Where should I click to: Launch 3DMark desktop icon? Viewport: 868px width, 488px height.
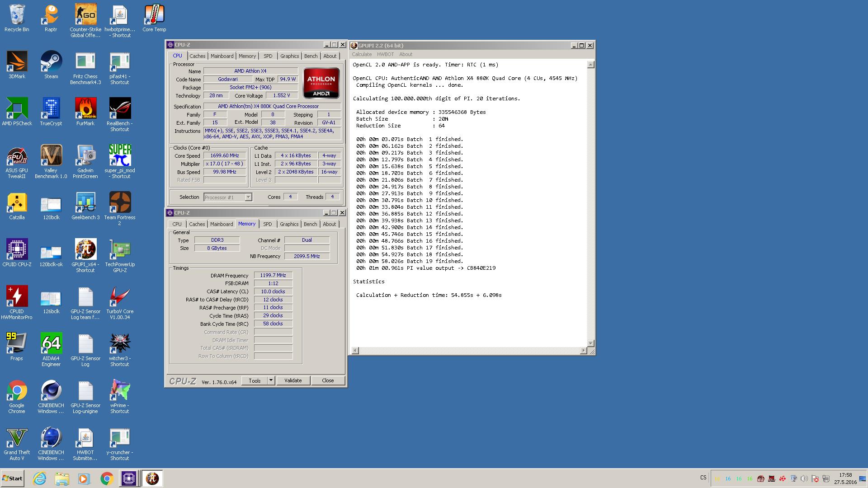pyautogui.click(x=17, y=65)
